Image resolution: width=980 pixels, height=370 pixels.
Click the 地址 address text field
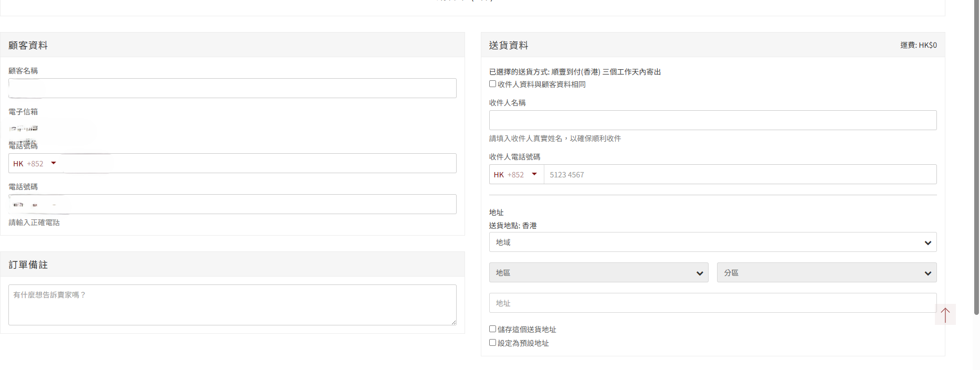click(x=712, y=303)
